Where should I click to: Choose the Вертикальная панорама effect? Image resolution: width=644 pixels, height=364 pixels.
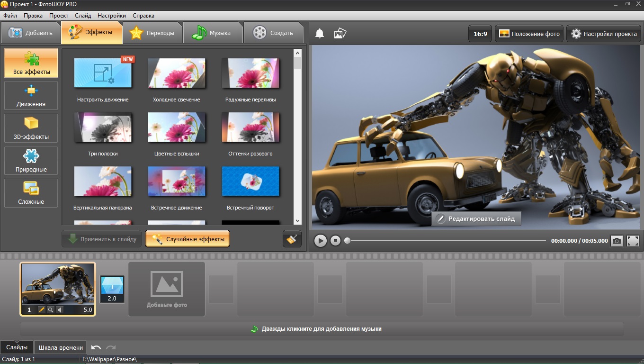(x=103, y=181)
